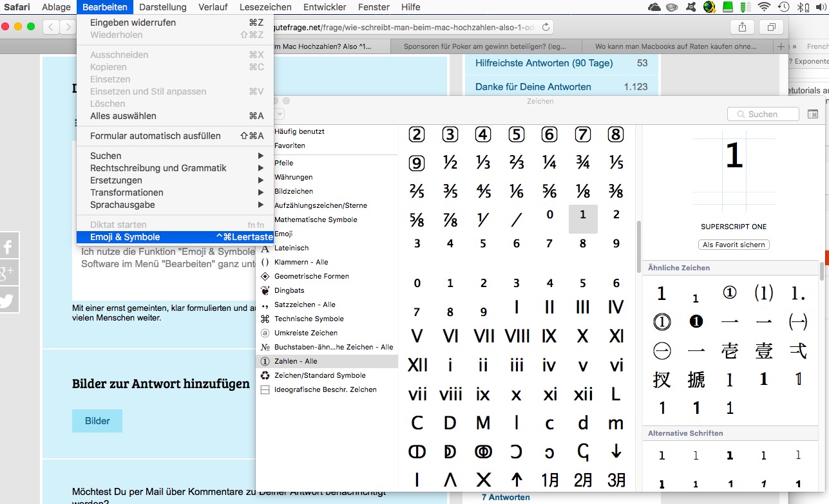Click the Suchen field in character viewer
Viewport: 829px width, 504px height.
763,114
